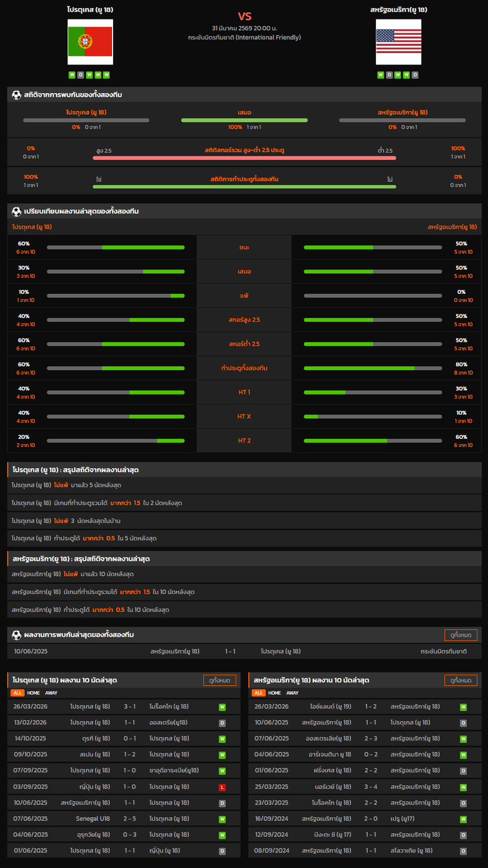Click the W badge on the 26/03/2026 Portugal 3-1 row
The image size is (488, 868).
(222, 707)
